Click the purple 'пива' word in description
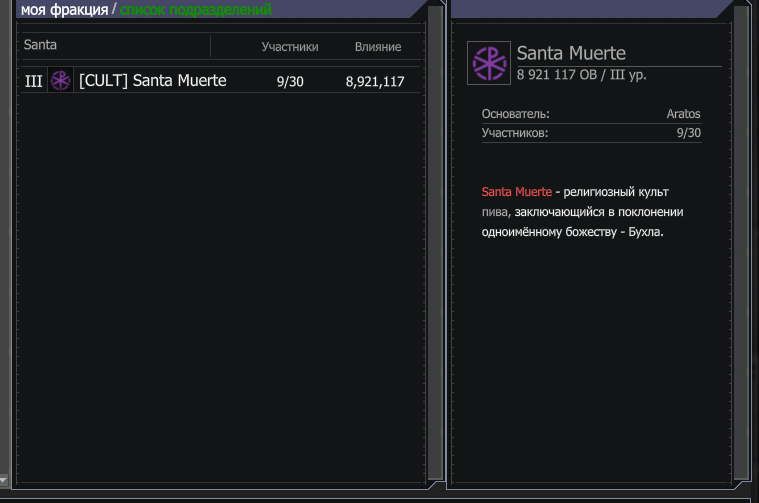 coord(495,211)
